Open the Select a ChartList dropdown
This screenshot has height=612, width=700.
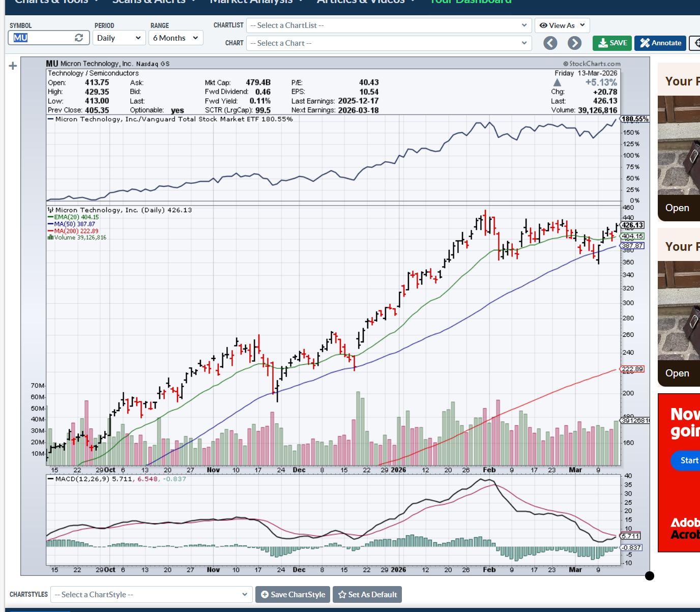(x=389, y=25)
